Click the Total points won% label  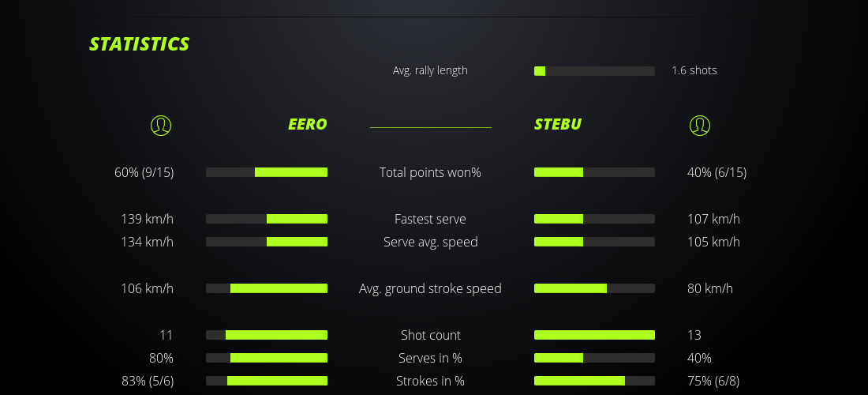[x=430, y=172]
